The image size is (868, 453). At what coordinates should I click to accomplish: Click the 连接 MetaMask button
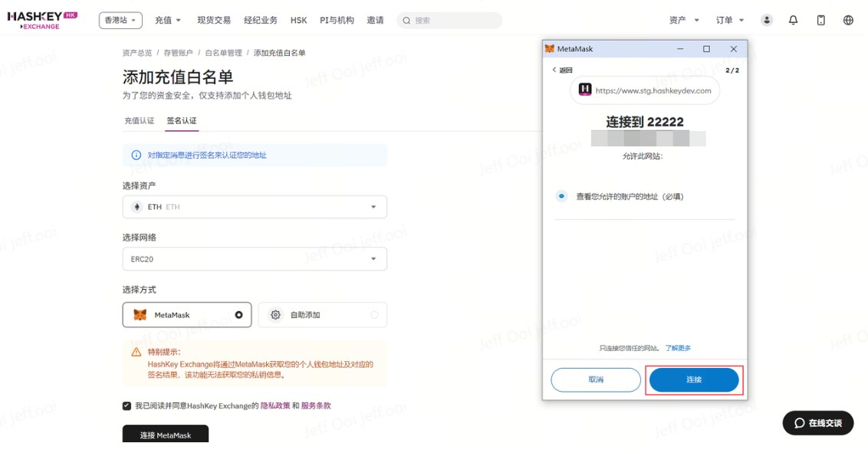click(166, 434)
